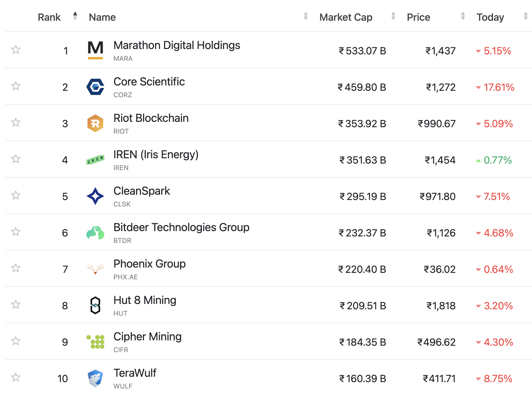Click the Cipher Mining dotted logo

(95, 341)
